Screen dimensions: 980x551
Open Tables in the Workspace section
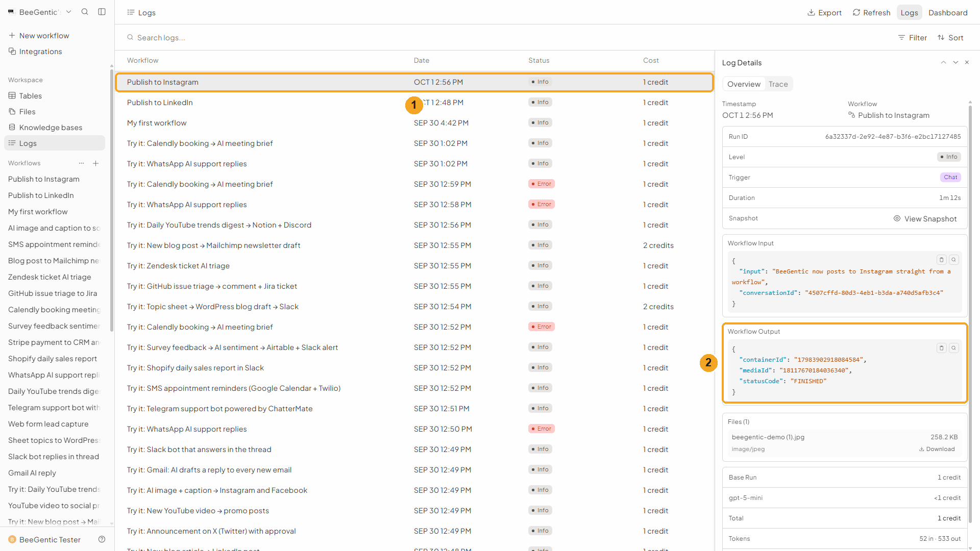(x=55, y=96)
